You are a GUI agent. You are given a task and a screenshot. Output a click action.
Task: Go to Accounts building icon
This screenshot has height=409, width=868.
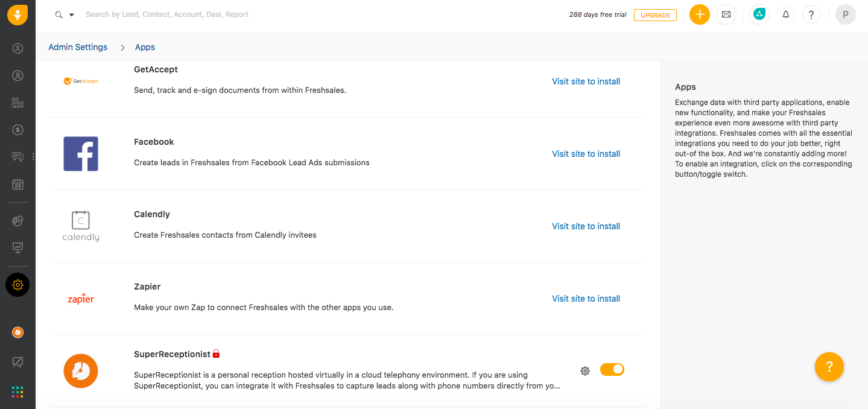(17, 103)
